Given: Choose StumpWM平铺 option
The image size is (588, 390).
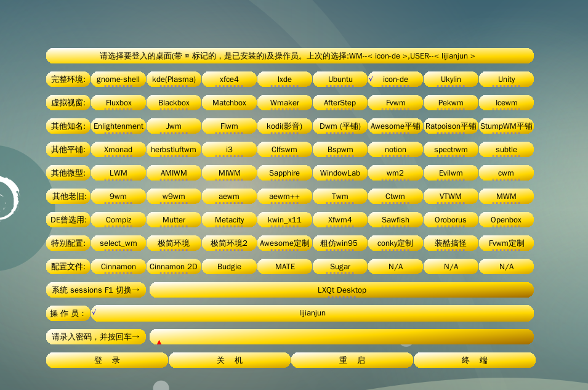Looking at the screenshot, I should point(506,126).
